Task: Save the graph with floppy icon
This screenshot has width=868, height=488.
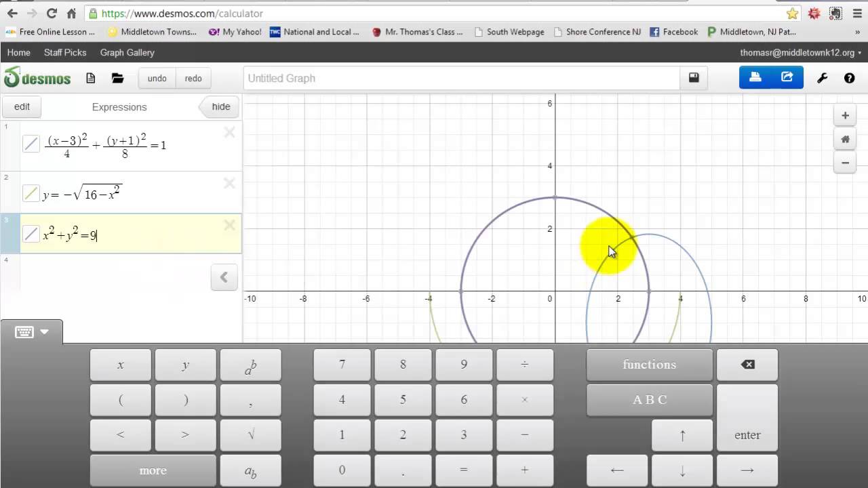Action: 694,78
